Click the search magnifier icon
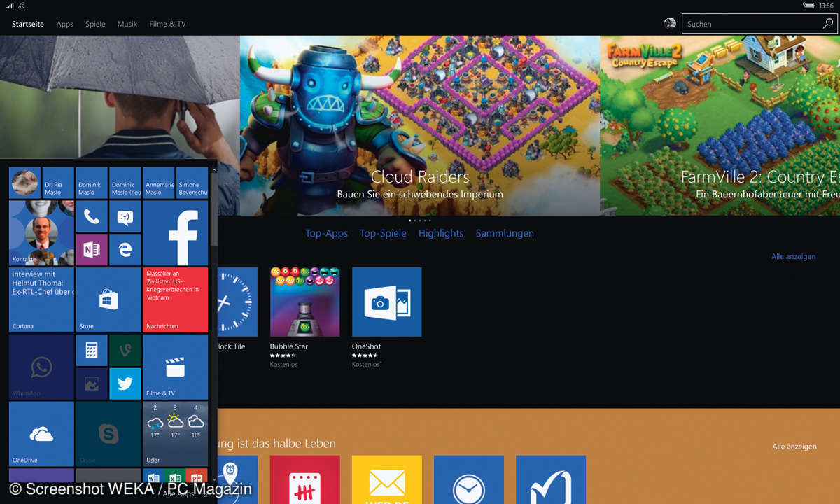Image resolution: width=840 pixels, height=504 pixels. 828,24
